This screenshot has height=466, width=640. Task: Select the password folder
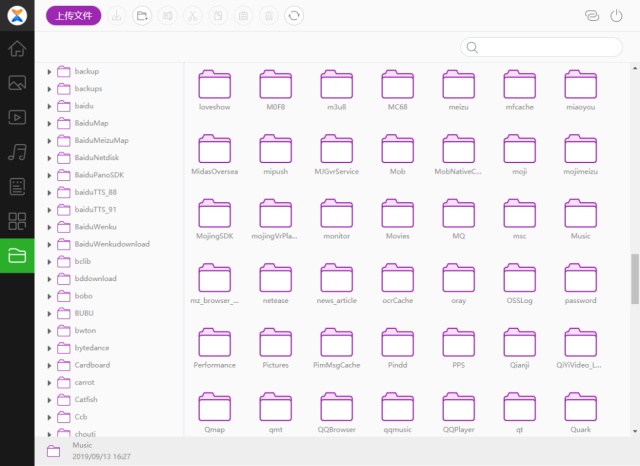(x=580, y=284)
